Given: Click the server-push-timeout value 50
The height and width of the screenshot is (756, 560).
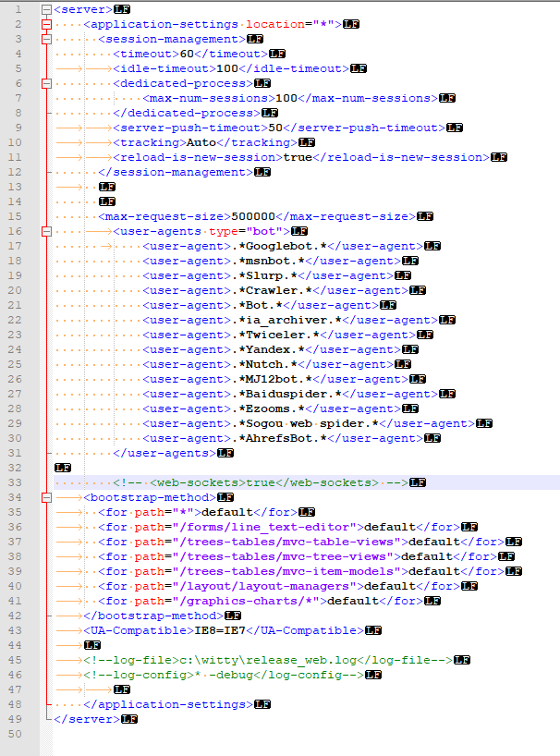Looking at the screenshot, I should point(275,128).
